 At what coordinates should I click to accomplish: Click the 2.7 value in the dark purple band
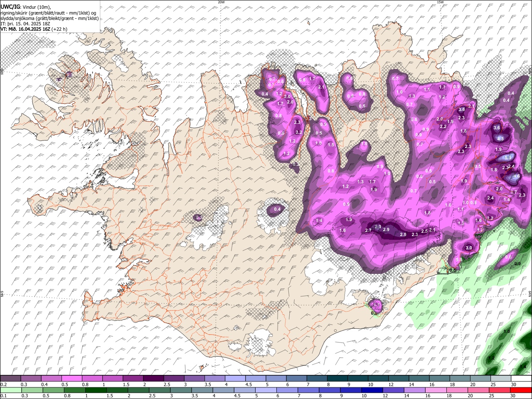click(368, 230)
